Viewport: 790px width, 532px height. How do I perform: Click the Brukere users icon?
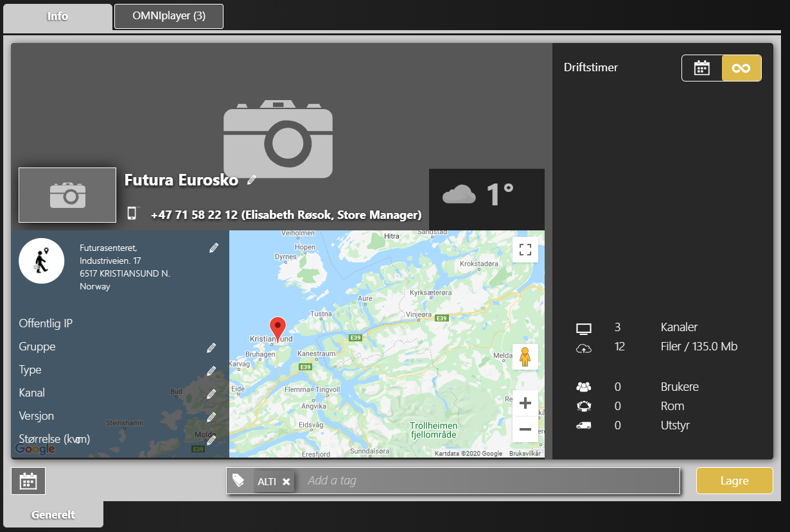584,387
